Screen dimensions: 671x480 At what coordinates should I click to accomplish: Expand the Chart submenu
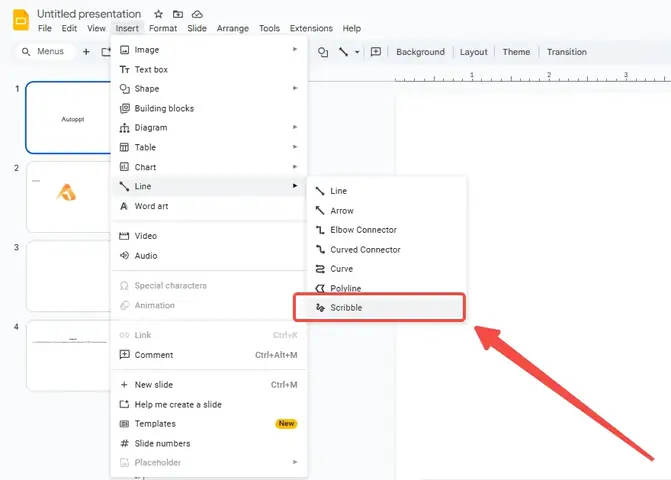click(x=208, y=167)
